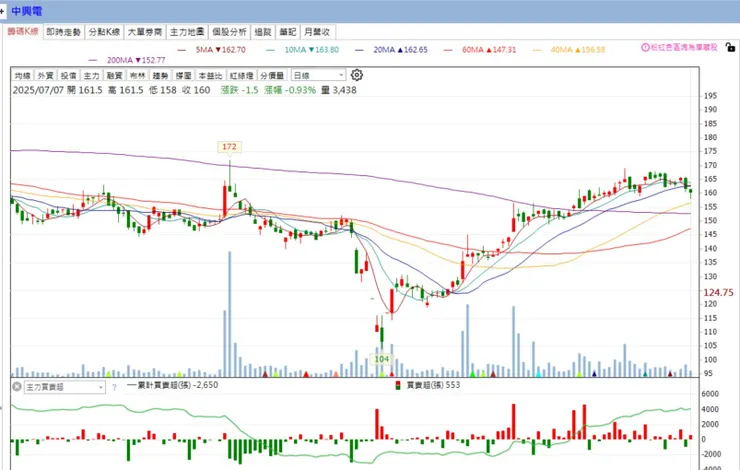This screenshot has width=740, height=470.
Task: Click the 中興電 stock name title
Action: [x=26, y=11]
